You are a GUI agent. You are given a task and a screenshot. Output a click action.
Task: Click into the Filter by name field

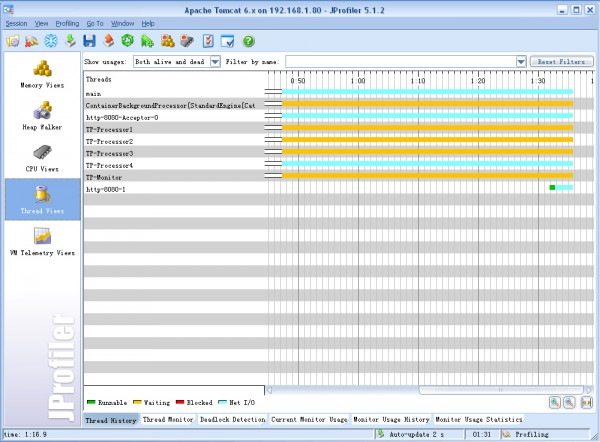(401, 62)
